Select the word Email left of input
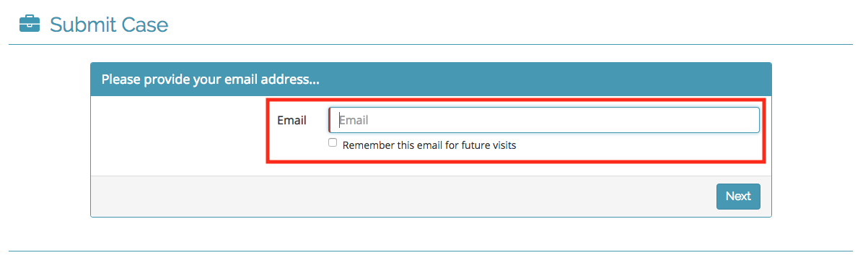Image resolution: width=868 pixels, height=271 pixels. [x=291, y=121]
